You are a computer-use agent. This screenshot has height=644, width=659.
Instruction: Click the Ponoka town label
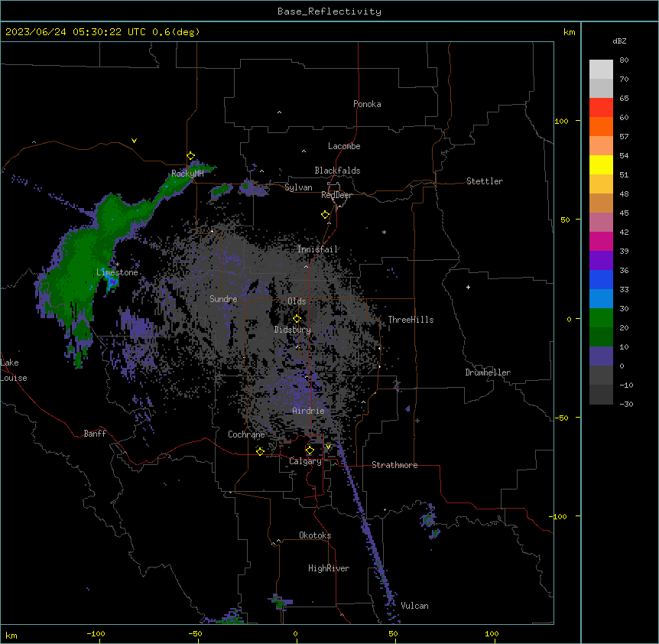[x=367, y=104]
